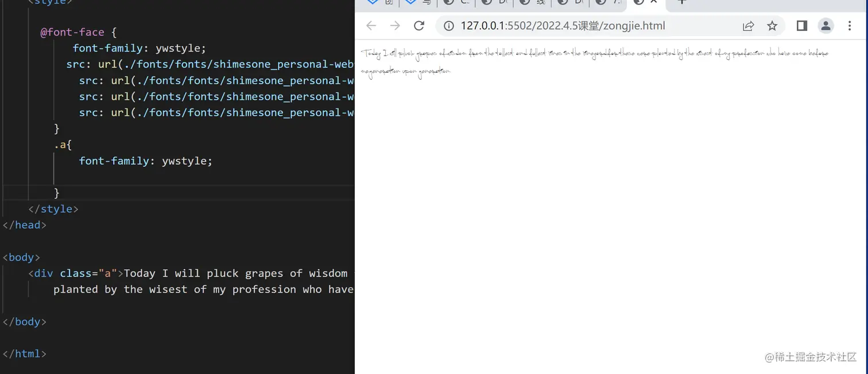This screenshot has height=374, width=868.
Task: Click the .a{ selector line
Action: click(63, 145)
